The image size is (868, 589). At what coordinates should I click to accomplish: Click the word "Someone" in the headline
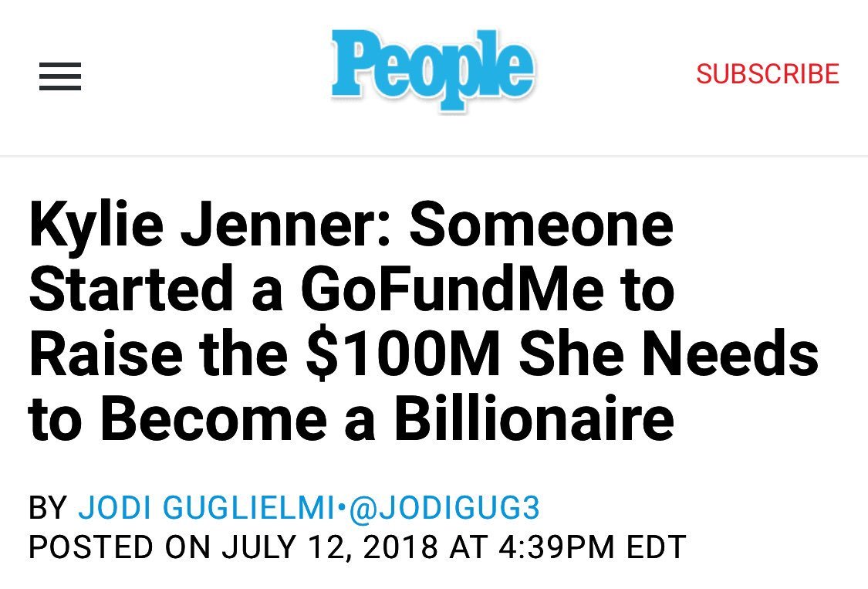pyautogui.click(x=542, y=225)
